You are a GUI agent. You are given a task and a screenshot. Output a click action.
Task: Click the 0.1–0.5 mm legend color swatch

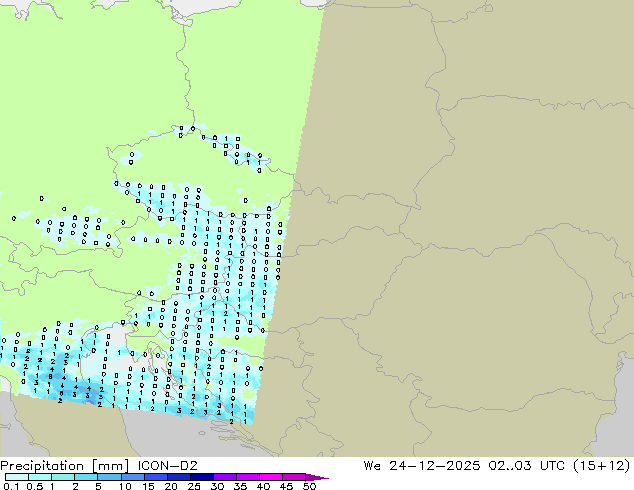pyautogui.click(x=17, y=477)
